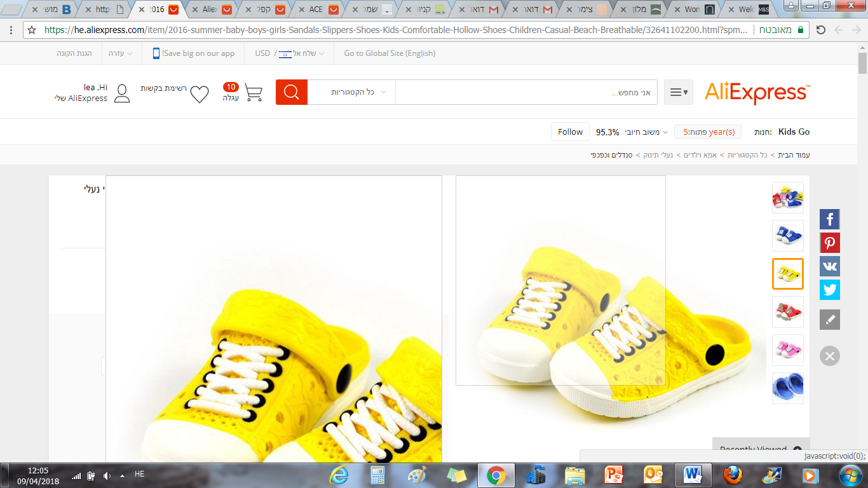Click the pencil edit icon in the share bar
Screen dimensions: 868x488
click(830, 320)
